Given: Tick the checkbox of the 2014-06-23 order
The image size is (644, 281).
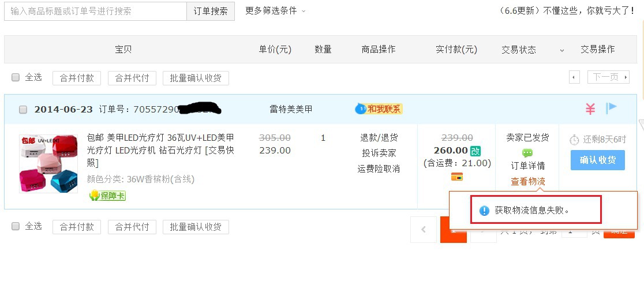Looking at the screenshot, I should coord(24,110).
